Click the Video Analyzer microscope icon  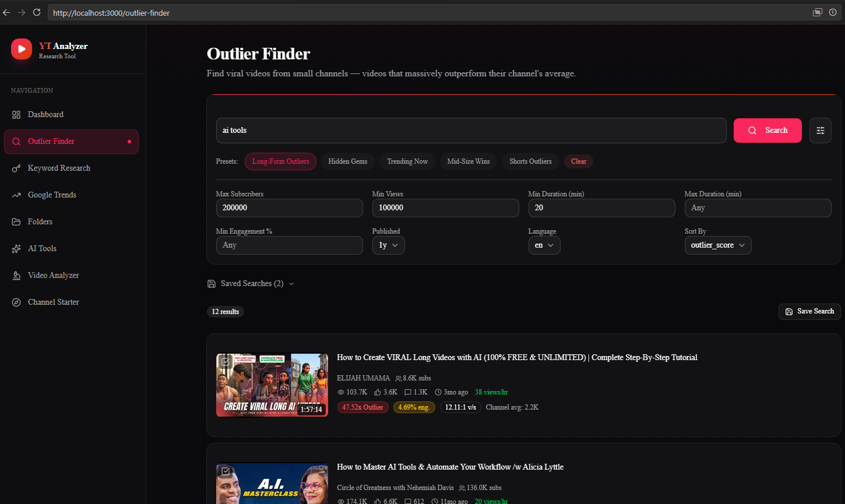click(x=16, y=276)
